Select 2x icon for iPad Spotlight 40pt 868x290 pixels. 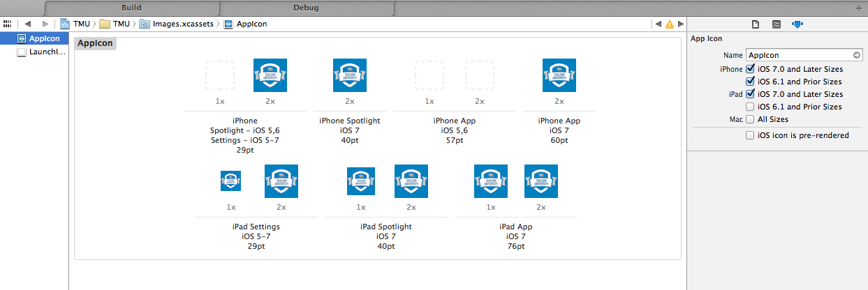pos(411,181)
